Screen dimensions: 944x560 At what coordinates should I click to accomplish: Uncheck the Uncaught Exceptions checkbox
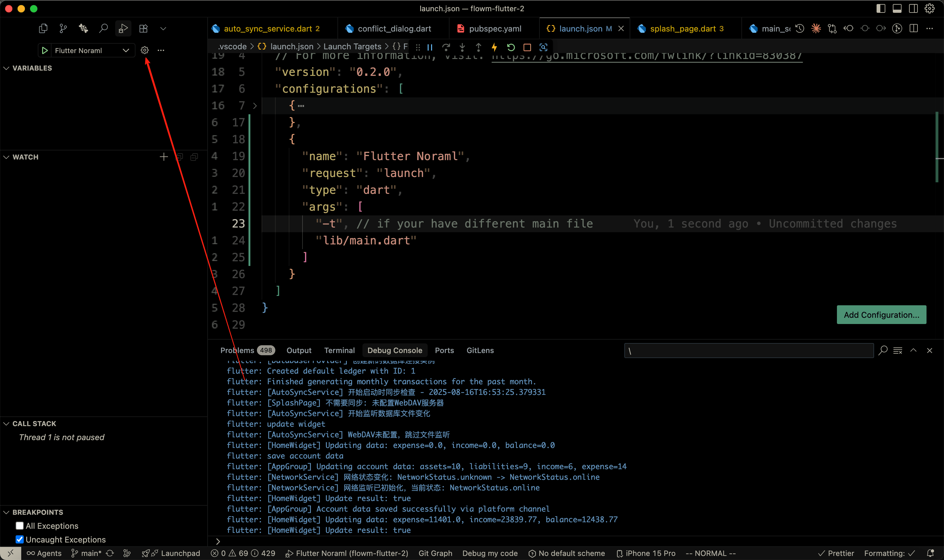tap(20, 539)
